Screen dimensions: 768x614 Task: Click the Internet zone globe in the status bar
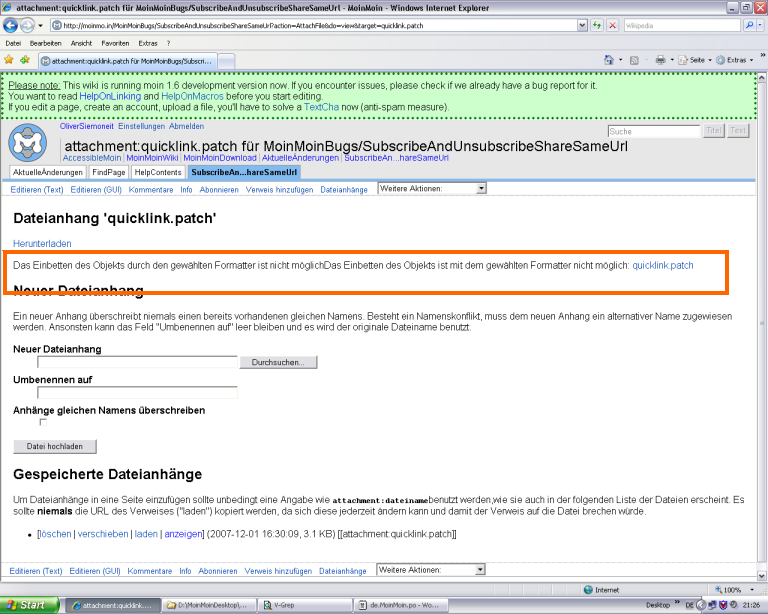click(588, 590)
